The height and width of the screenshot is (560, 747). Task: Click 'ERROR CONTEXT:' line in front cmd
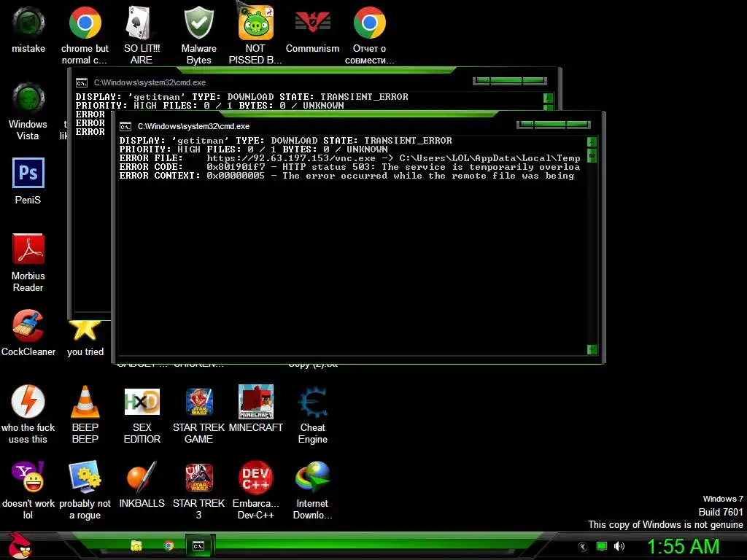click(347, 176)
